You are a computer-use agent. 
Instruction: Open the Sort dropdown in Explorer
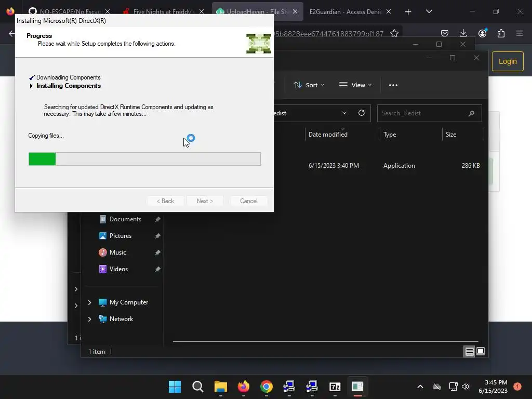click(309, 85)
